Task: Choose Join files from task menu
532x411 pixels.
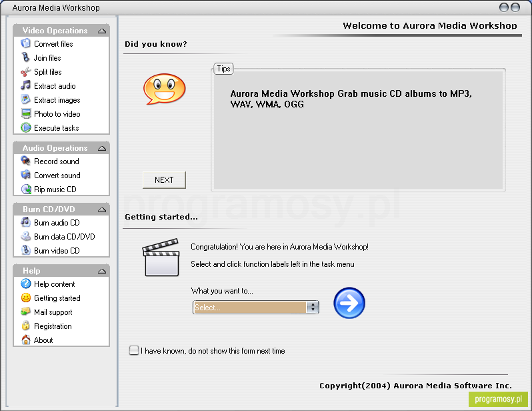Action: [x=47, y=58]
